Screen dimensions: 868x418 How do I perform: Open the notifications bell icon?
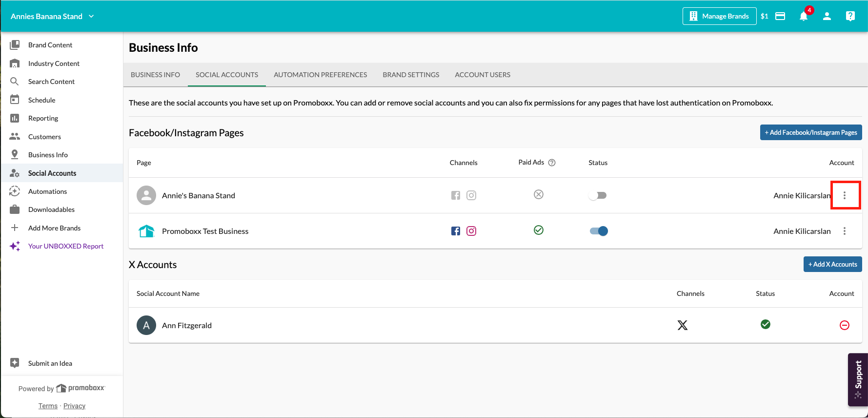click(x=804, y=16)
